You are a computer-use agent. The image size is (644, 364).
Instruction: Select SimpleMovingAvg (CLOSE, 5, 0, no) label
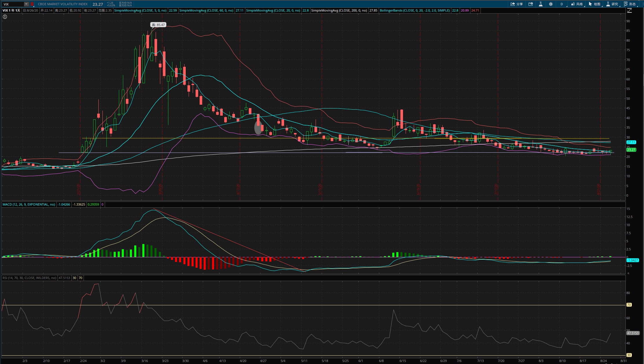[x=140, y=10]
